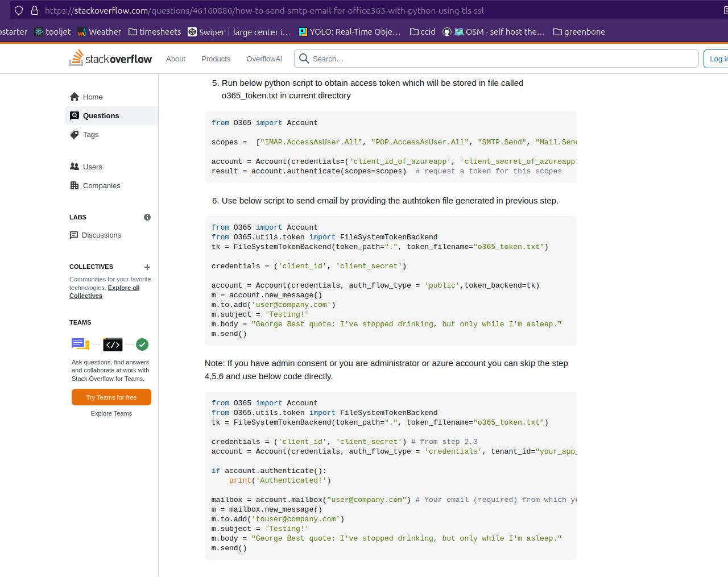Open the OverflowAI menu item
728x577 pixels.
click(264, 59)
